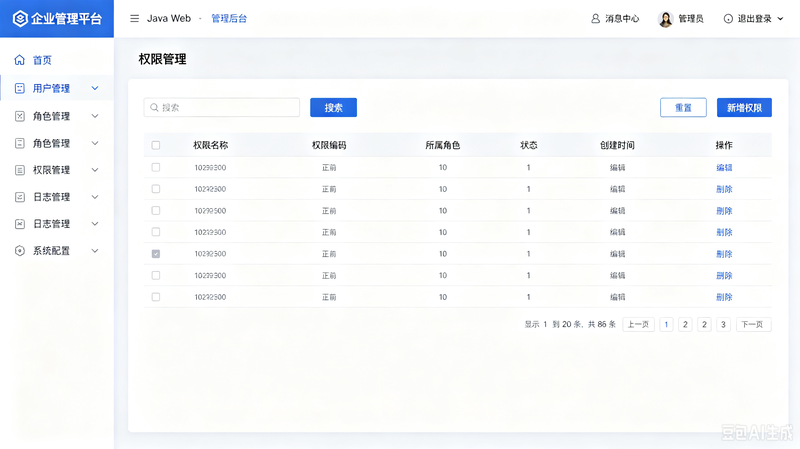Click the 管理员 user name label

(x=691, y=19)
